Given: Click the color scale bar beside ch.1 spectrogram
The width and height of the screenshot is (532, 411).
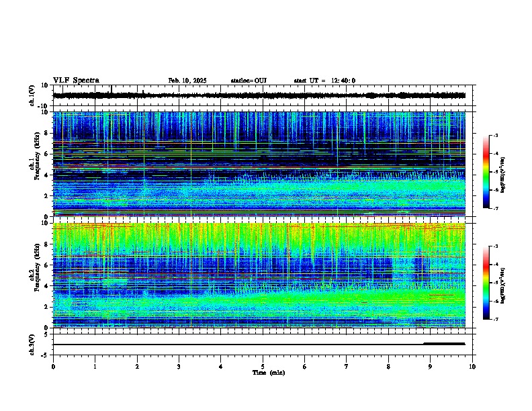Looking at the screenshot, I should pyautogui.click(x=486, y=172).
